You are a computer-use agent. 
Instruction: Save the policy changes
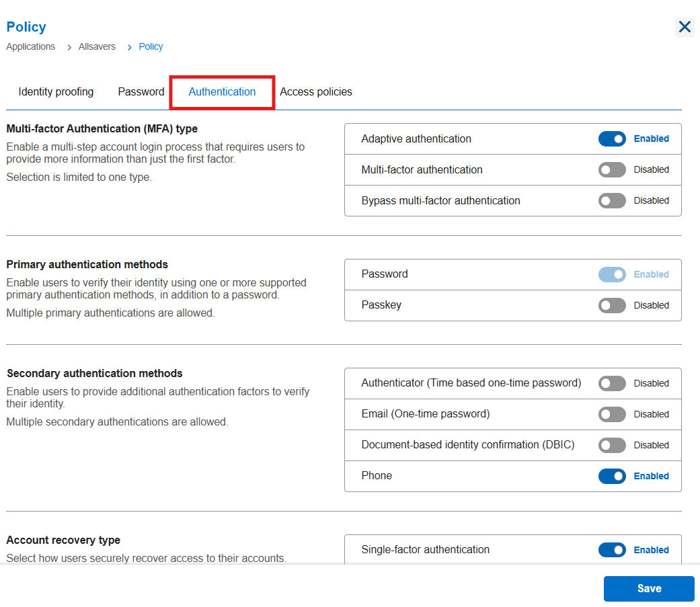649,589
